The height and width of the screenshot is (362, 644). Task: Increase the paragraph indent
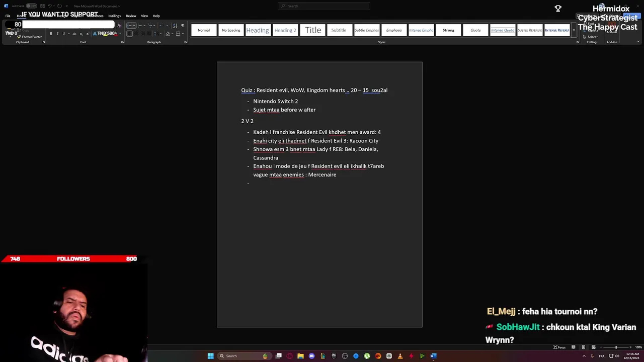pos(168,26)
